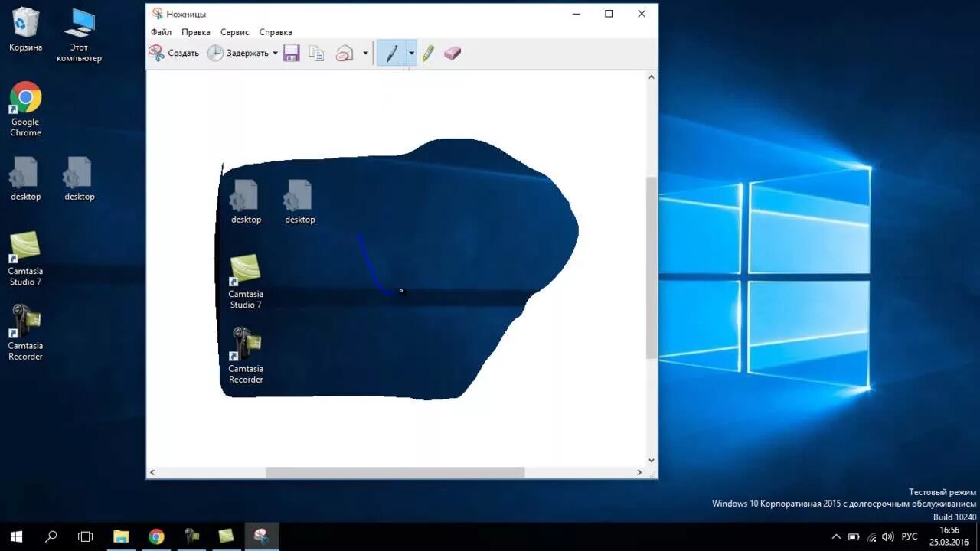This screenshot has width=980, height=551.
Task: Click the Ножницы scissors title bar icon
Action: point(157,14)
